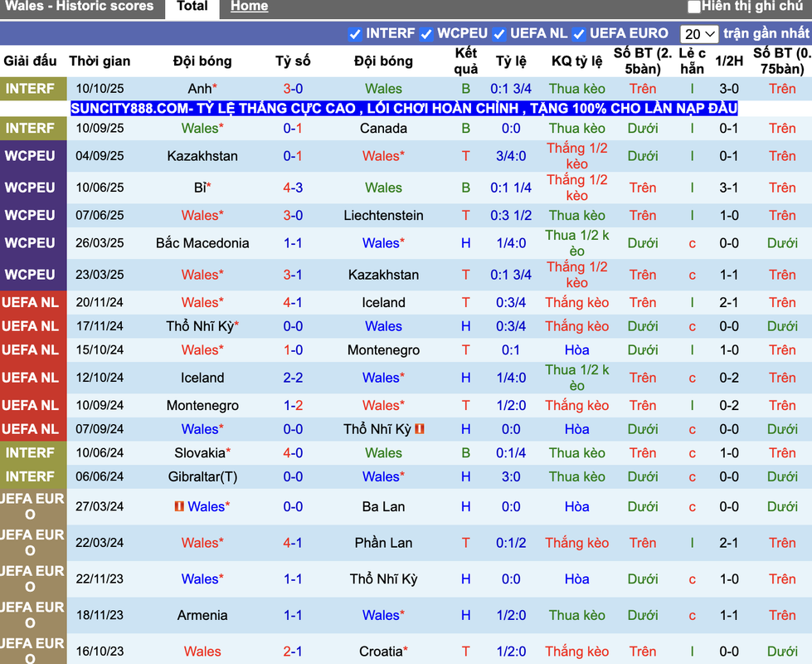Screen dimensions: 812x664
Task: Open the Home tab link
Action: coord(249,7)
